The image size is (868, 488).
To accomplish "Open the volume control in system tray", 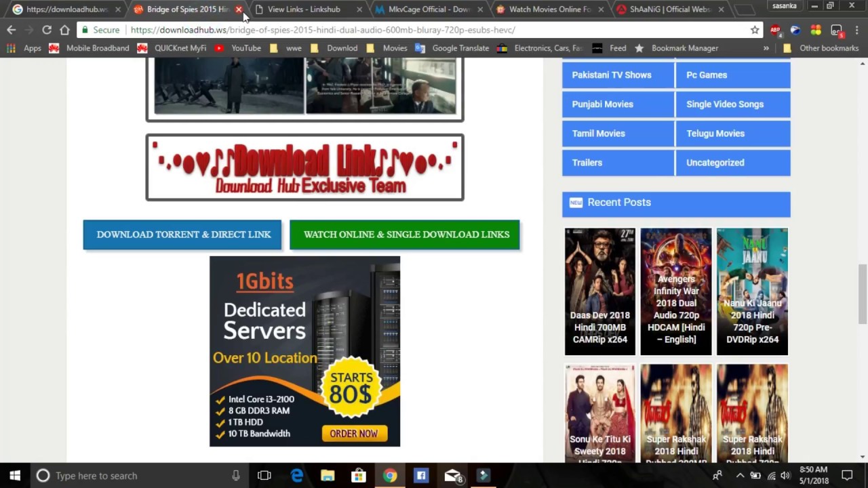I will pyautogui.click(x=785, y=476).
